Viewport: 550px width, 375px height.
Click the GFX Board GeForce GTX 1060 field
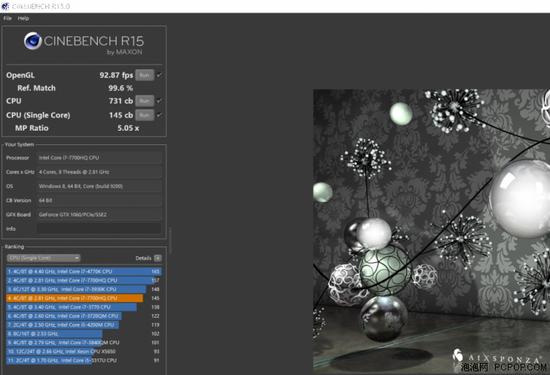[x=99, y=214]
